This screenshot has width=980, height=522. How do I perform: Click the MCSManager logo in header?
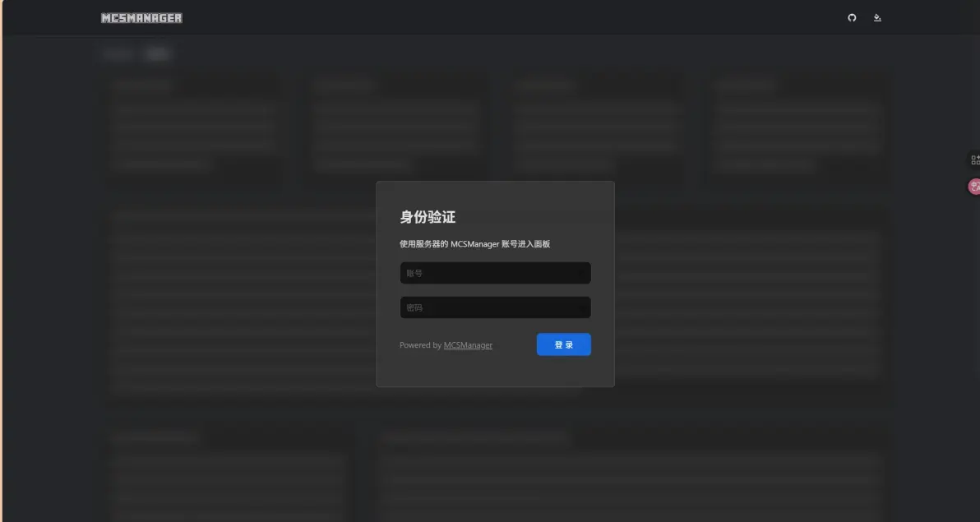point(142,18)
